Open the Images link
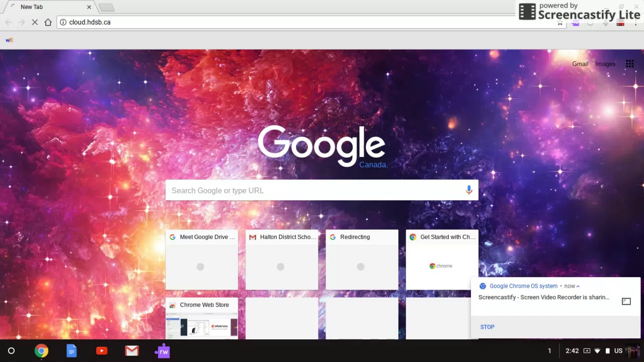 pyautogui.click(x=605, y=64)
